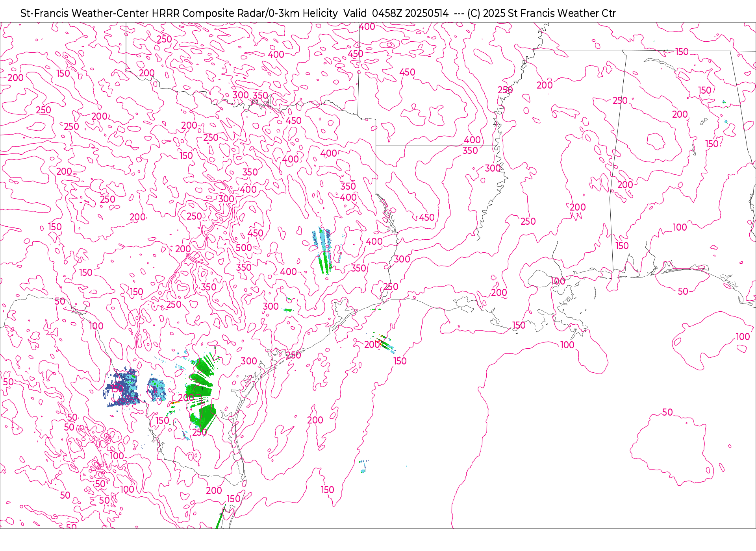Select "Composite" in the map title
The image size is (756, 551).
click(x=208, y=13)
